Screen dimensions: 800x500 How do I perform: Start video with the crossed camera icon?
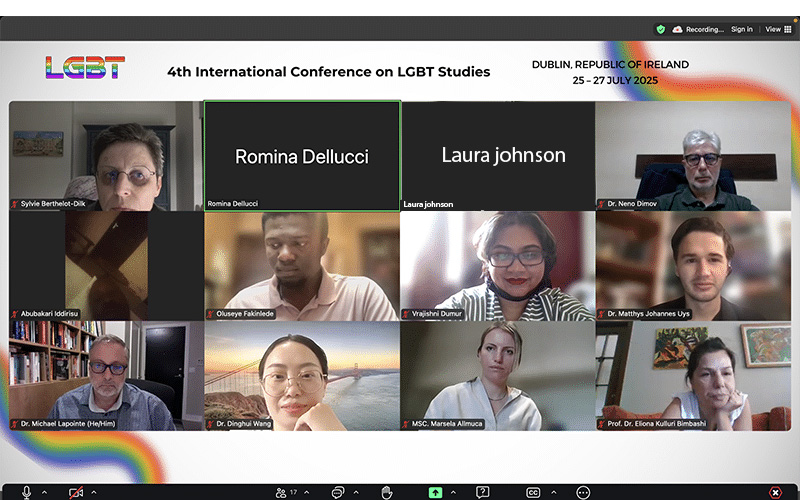pos(76,492)
